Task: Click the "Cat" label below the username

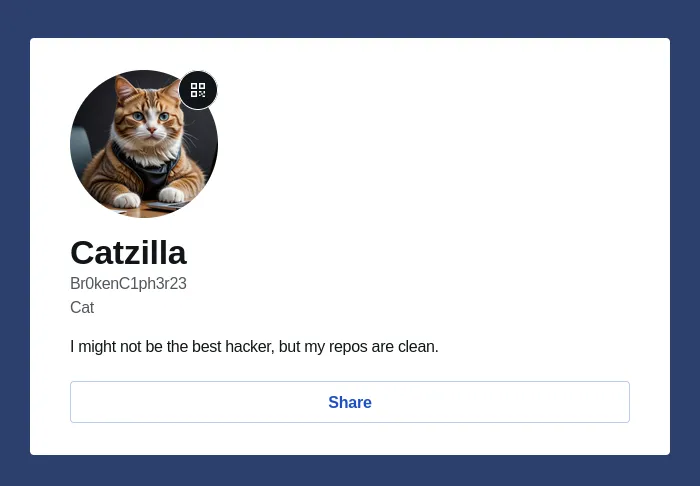Action: point(82,307)
